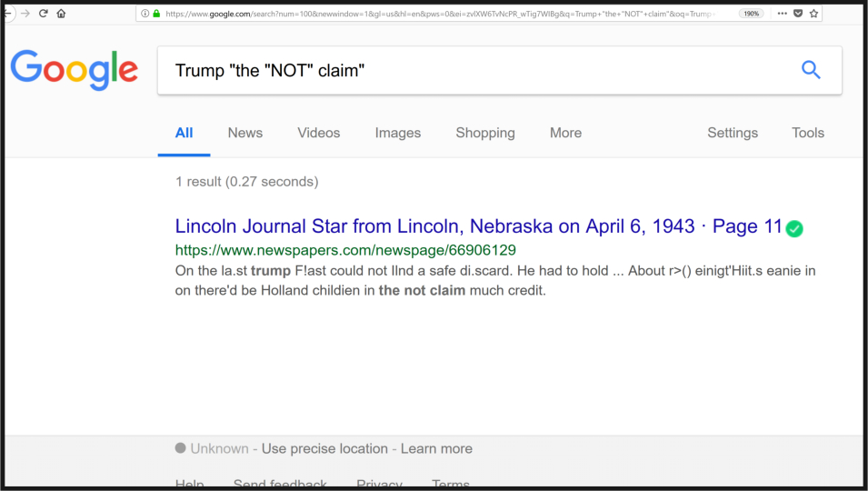
Task: Click the '1 result (0.27 seconds)' text
Action: pyautogui.click(x=247, y=182)
